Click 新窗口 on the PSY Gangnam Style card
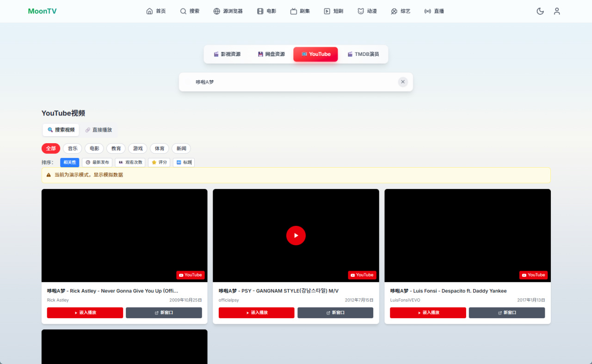592x364 pixels. [335, 313]
